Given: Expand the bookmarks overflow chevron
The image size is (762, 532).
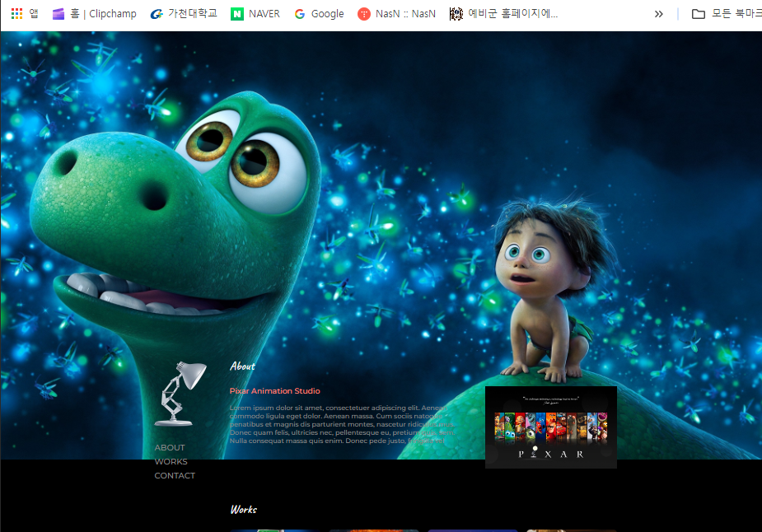Looking at the screenshot, I should (658, 14).
